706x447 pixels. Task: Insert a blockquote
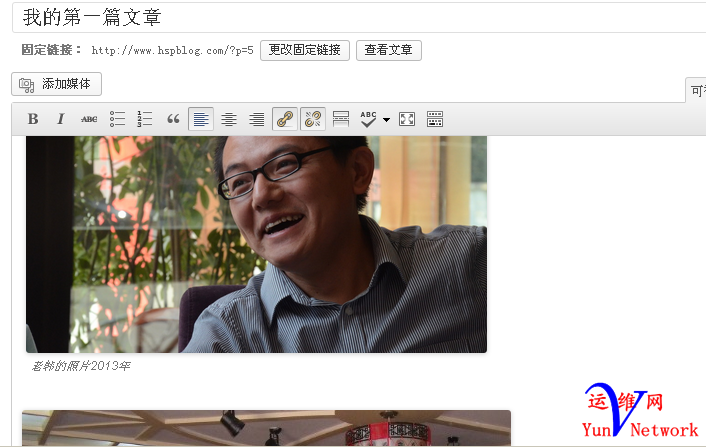[173, 119]
